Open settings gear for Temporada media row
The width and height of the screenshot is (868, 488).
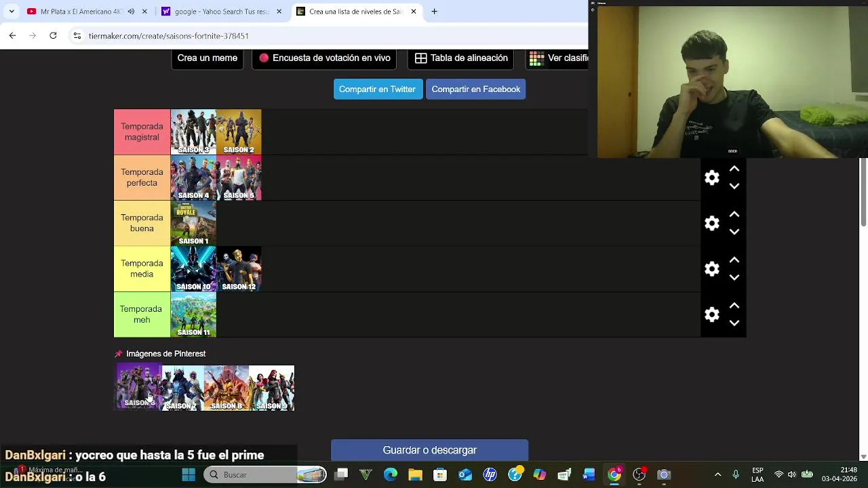711,268
